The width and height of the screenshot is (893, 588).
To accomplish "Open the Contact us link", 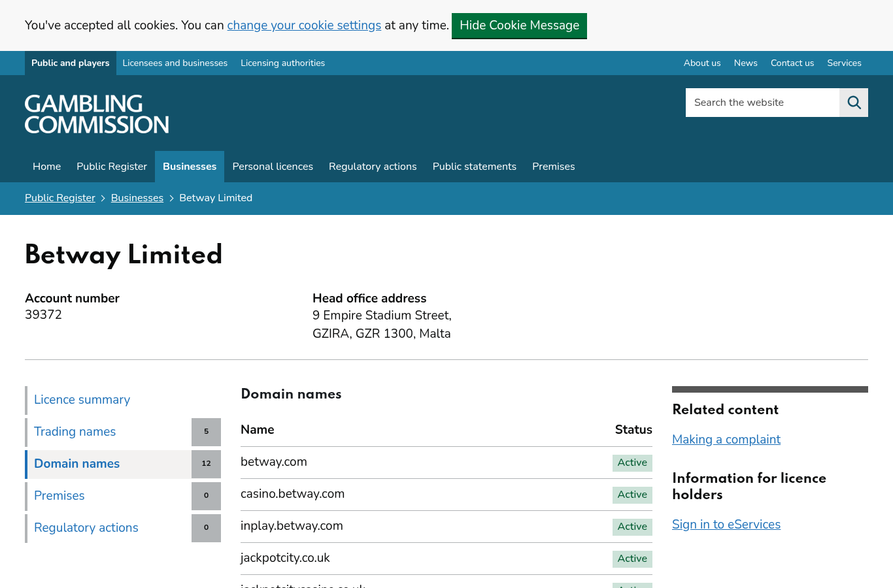I will pos(792,63).
